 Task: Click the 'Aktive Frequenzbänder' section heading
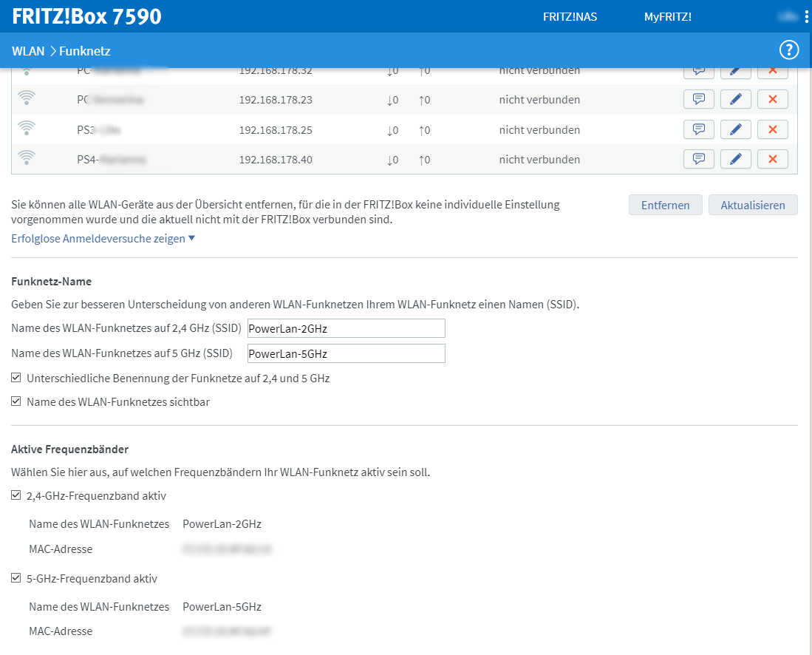pos(70,449)
